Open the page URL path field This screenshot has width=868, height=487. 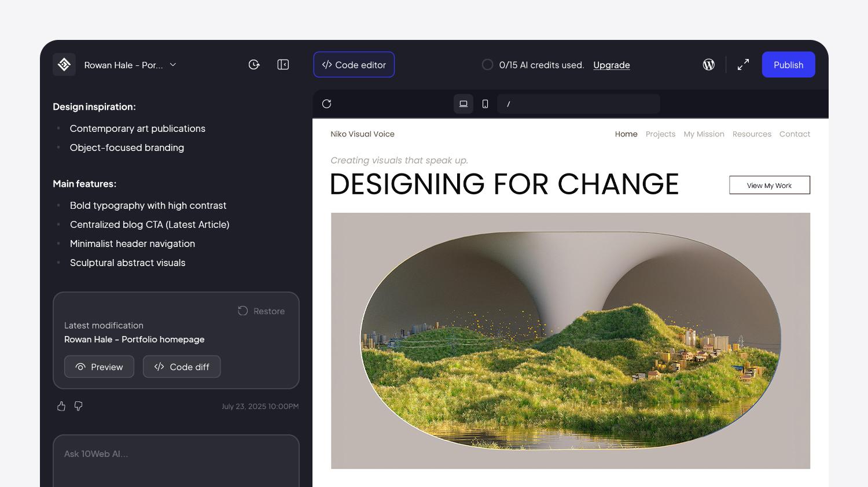click(579, 104)
